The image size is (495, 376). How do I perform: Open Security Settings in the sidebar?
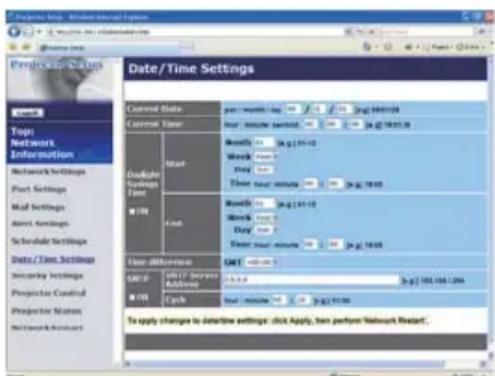click(47, 276)
